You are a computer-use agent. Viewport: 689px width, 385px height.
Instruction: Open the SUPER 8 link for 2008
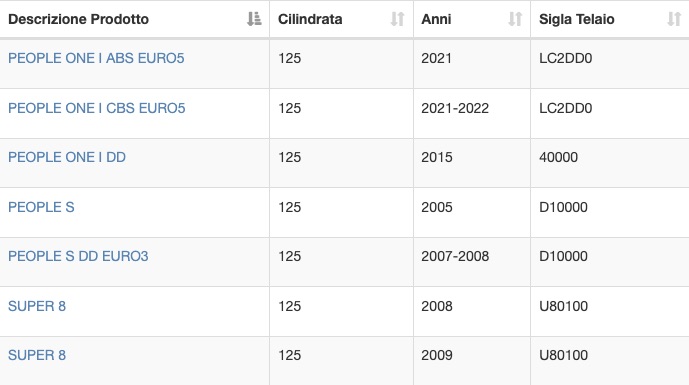click(37, 306)
